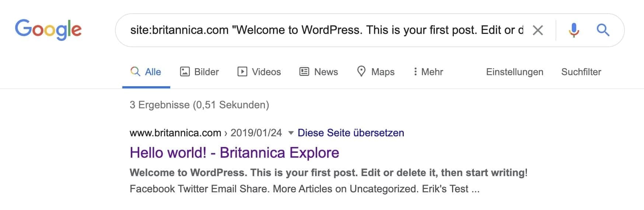The width and height of the screenshot is (644, 210).
Task: Click the Diese Seite übersetzen link
Action: tap(351, 133)
